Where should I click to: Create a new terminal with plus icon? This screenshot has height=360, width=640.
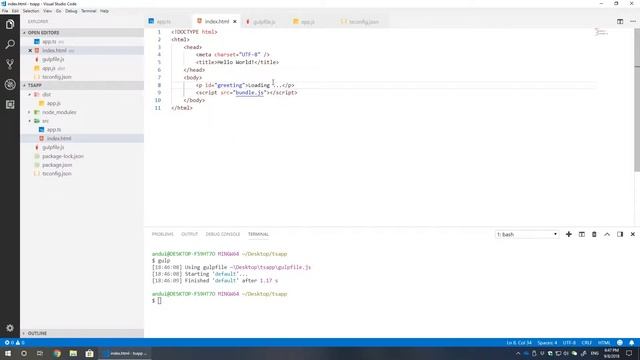[569, 234]
